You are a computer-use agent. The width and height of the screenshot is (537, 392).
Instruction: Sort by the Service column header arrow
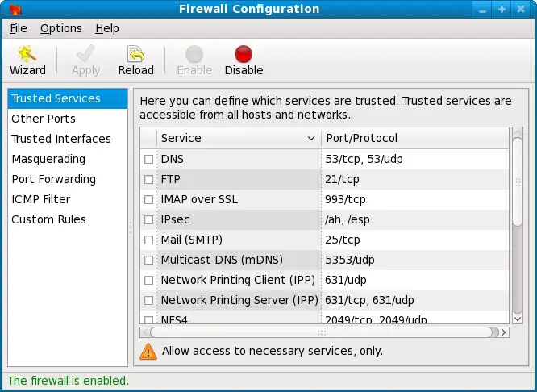click(x=311, y=139)
